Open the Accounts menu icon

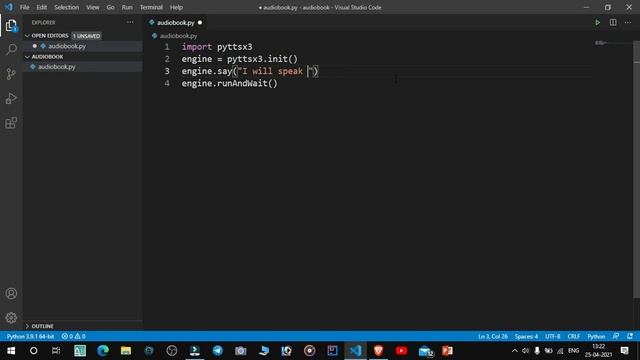[x=11, y=293]
